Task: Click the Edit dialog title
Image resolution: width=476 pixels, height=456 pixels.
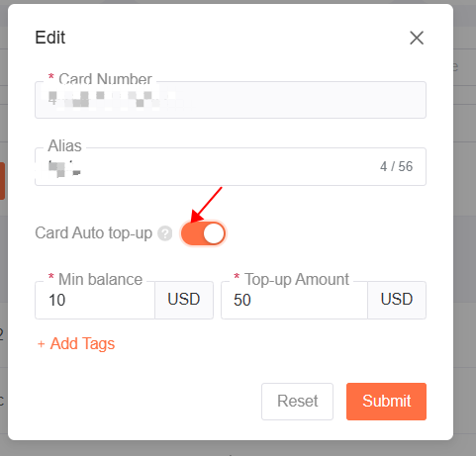Action: click(50, 38)
